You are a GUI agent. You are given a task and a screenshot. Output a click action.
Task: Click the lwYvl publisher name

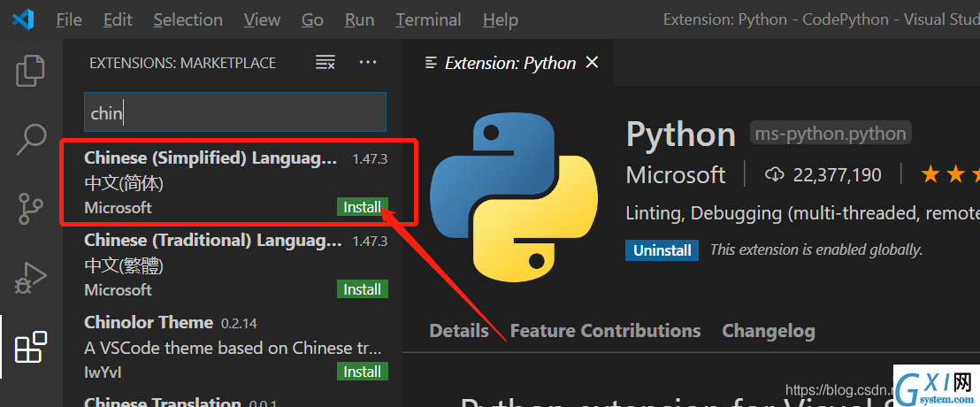coord(103,372)
